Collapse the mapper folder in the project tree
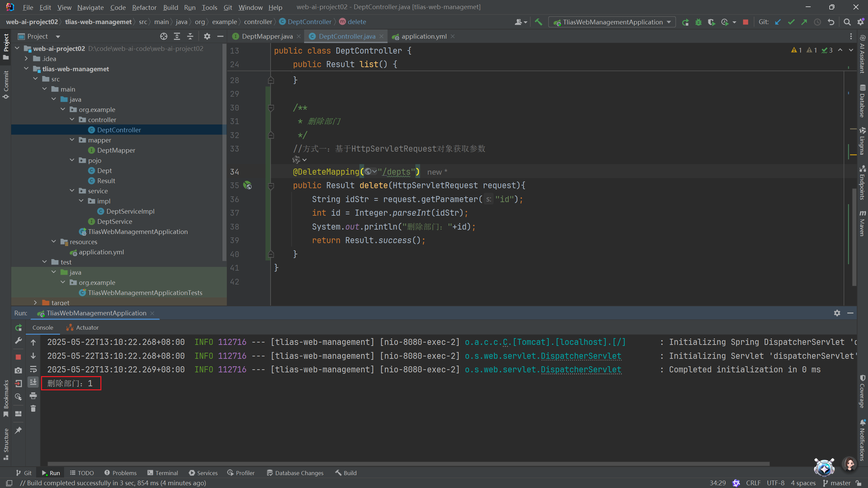The image size is (868, 488). tap(72, 140)
